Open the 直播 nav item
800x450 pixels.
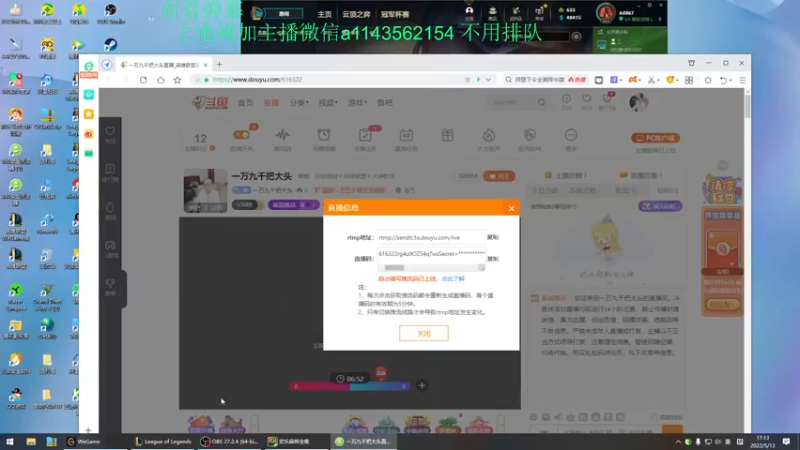271,103
